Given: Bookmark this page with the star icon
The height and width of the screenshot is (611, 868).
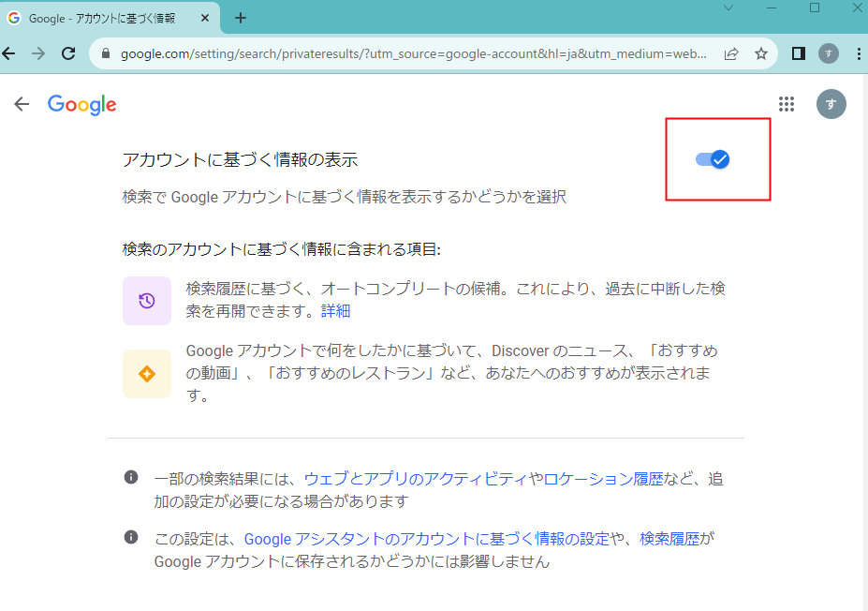Looking at the screenshot, I should pyautogui.click(x=761, y=53).
